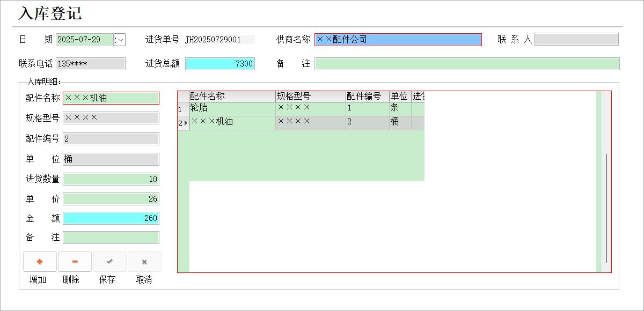Click the X cancel icon
Image resolution: width=644 pixels, height=311 pixels.
144,262
